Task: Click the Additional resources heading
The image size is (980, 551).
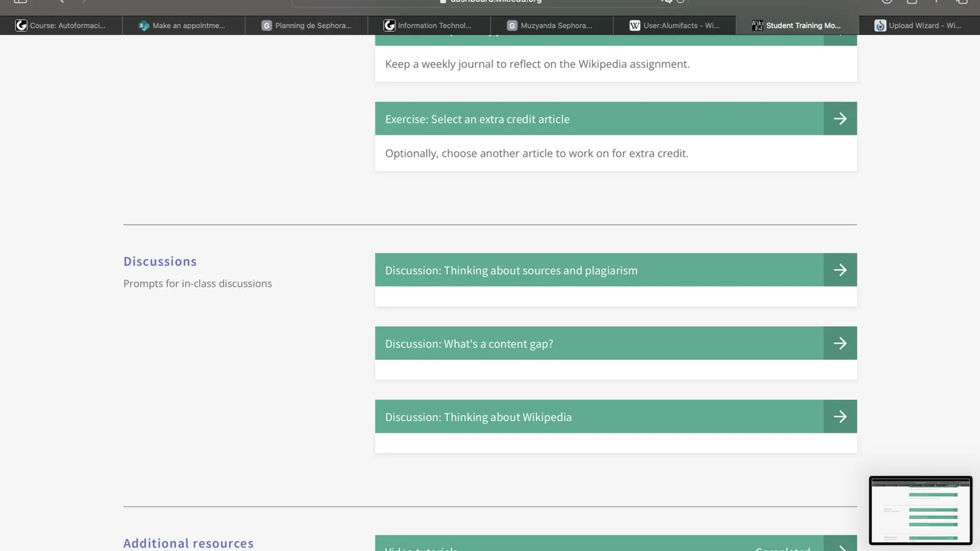Action: [x=188, y=543]
